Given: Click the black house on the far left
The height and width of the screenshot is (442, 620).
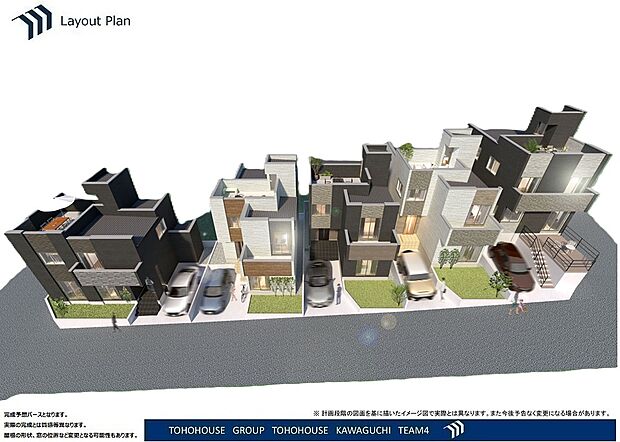Looking at the screenshot, I should point(100,245).
